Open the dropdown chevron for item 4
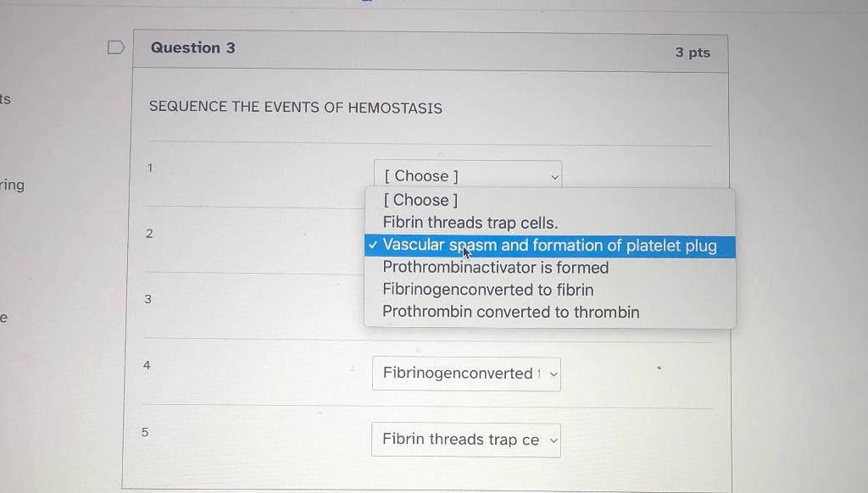 pos(554,374)
